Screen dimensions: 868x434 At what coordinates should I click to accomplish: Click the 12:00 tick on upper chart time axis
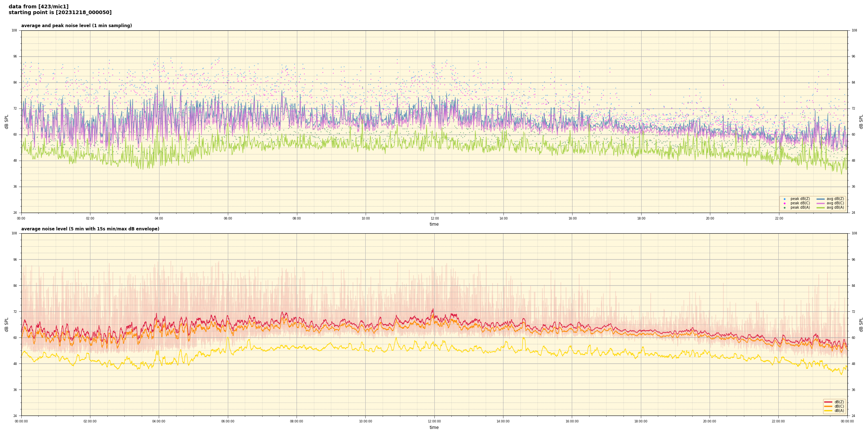click(x=434, y=218)
